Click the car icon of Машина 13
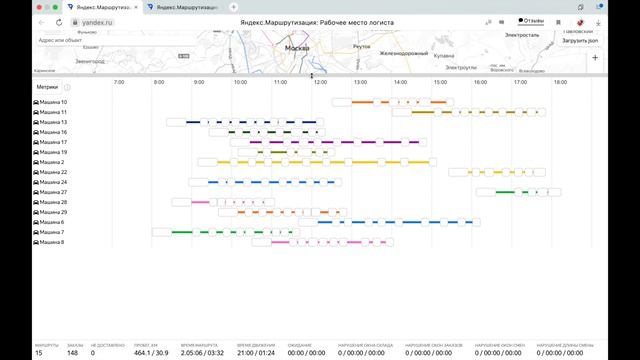 [36, 122]
